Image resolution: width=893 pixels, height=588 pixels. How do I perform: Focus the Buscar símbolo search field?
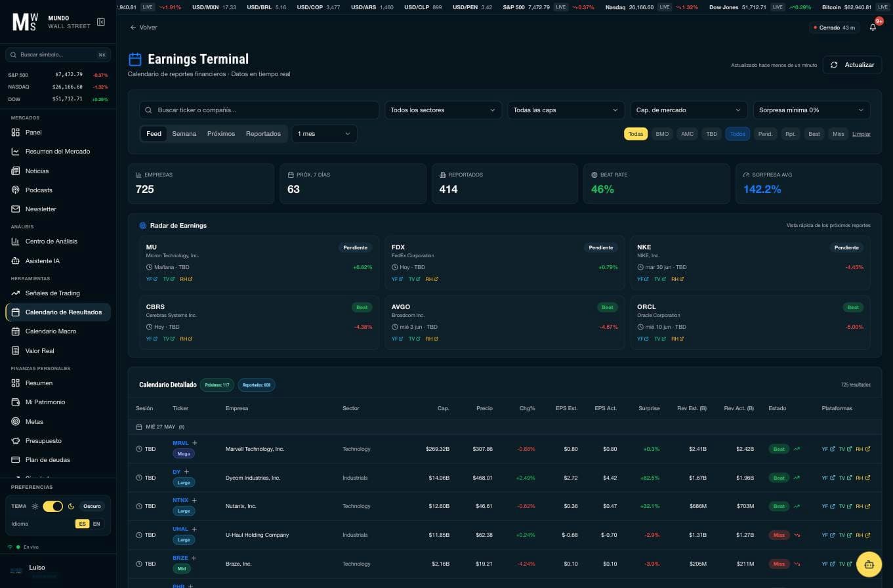point(58,54)
